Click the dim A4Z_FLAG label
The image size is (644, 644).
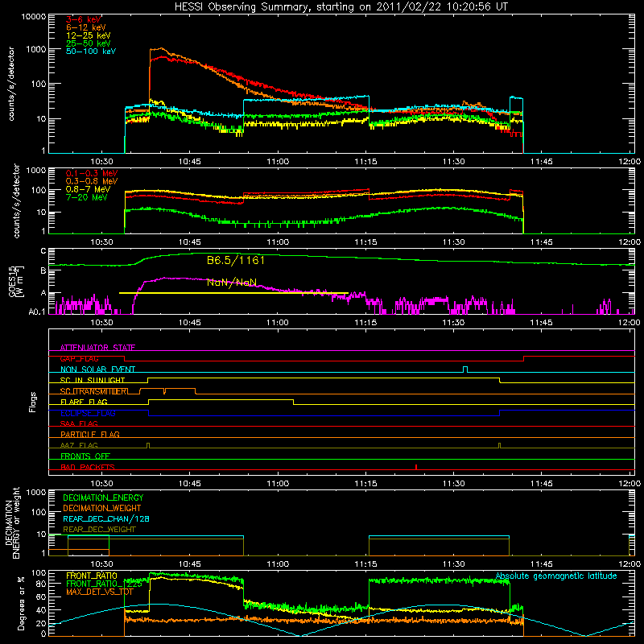click(79, 445)
